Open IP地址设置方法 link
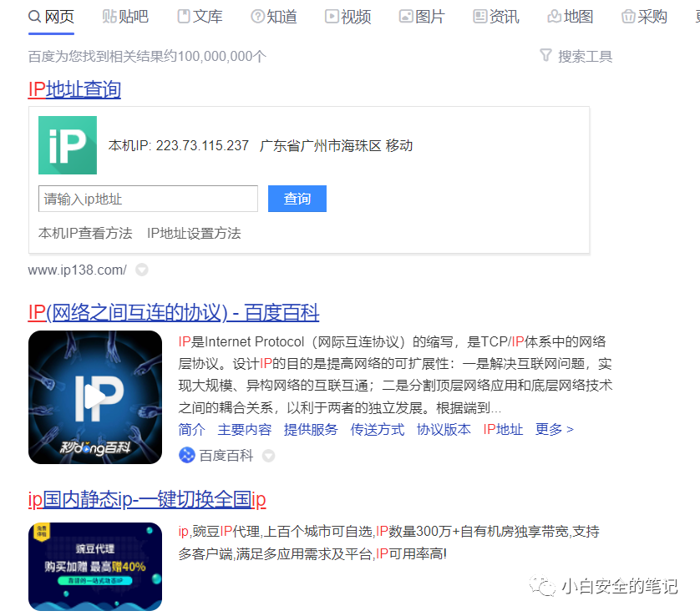700x616 pixels. 194,233
